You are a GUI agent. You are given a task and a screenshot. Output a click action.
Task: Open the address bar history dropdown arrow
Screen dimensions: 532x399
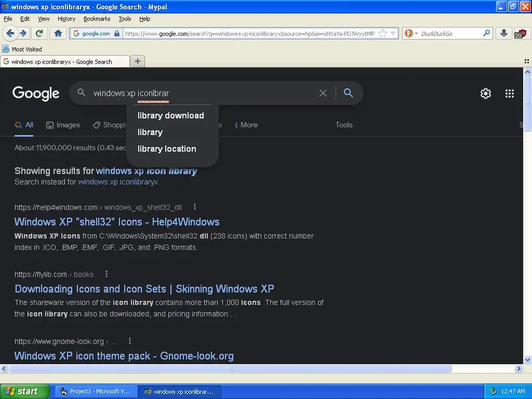coord(393,33)
